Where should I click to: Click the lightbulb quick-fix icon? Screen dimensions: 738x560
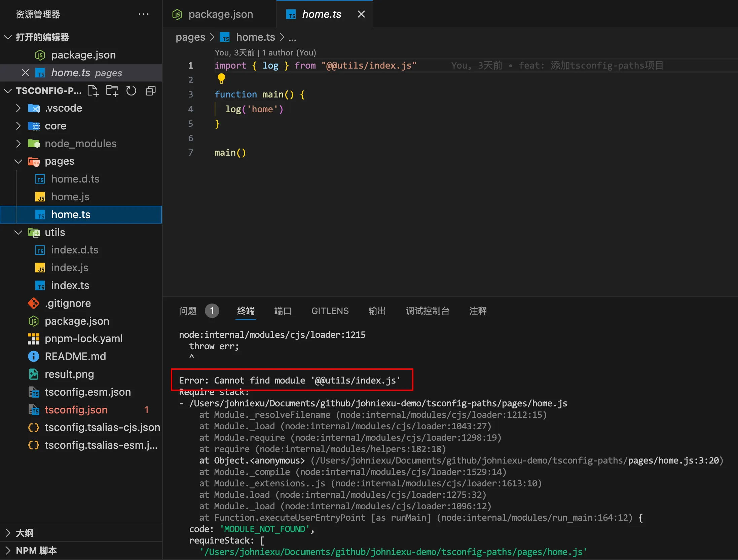coord(221,79)
